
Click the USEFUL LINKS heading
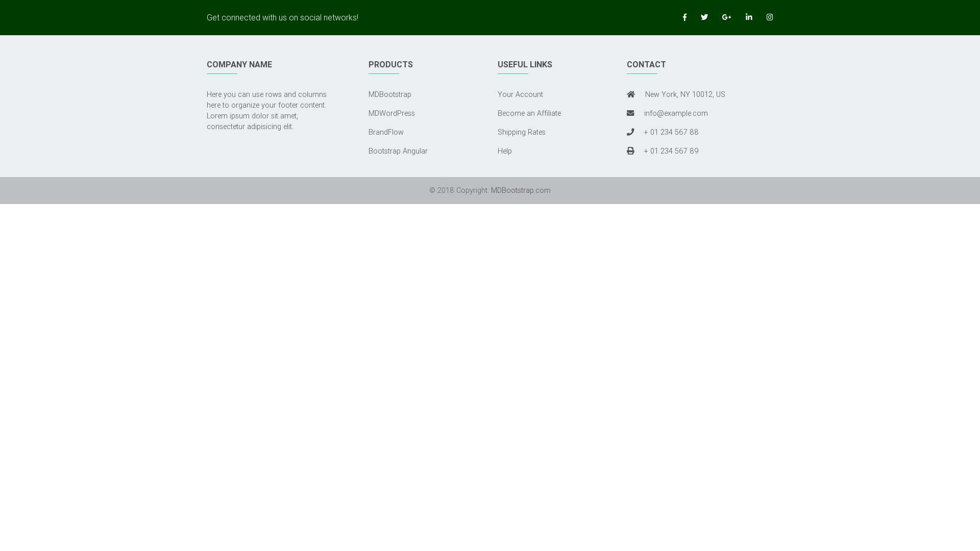[x=525, y=65]
